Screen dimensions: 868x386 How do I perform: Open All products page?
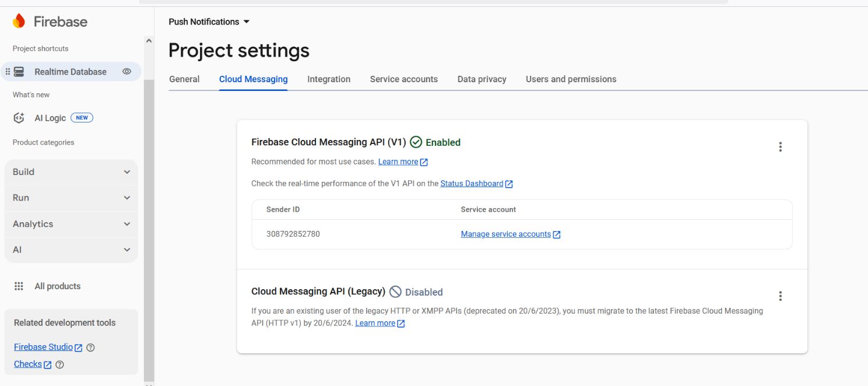point(58,286)
